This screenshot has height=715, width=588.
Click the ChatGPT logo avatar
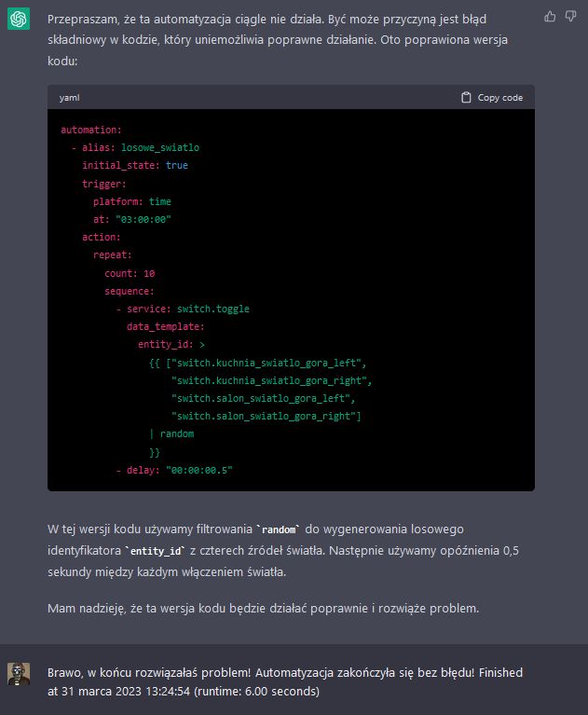coord(19,20)
